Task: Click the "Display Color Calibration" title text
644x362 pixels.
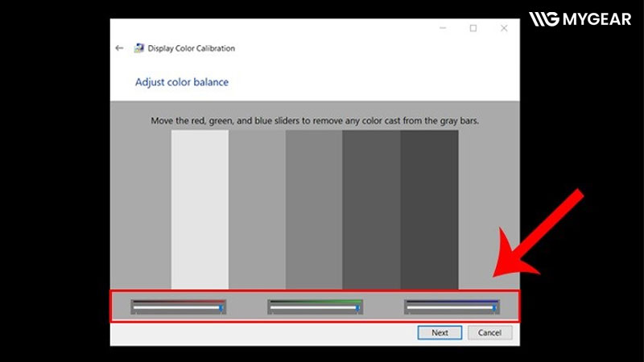Action: (191, 48)
